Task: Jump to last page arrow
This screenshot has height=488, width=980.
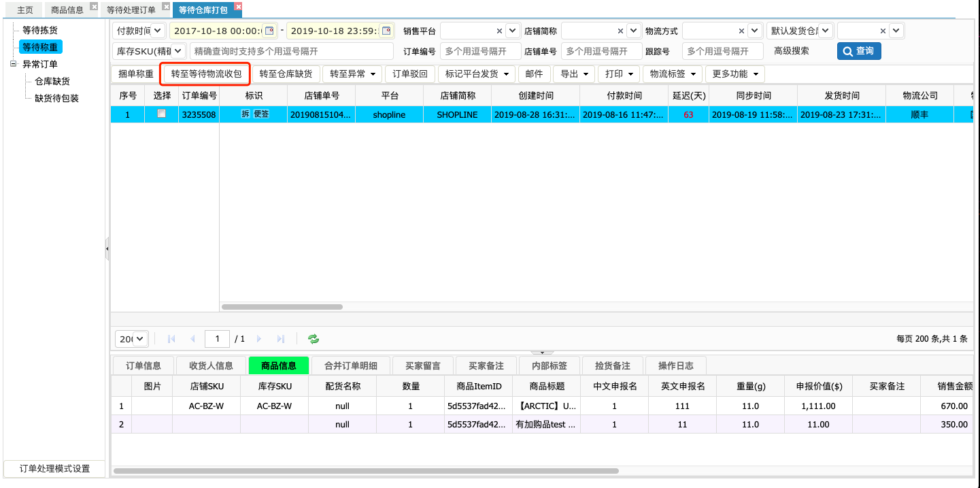Action: pyautogui.click(x=281, y=338)
